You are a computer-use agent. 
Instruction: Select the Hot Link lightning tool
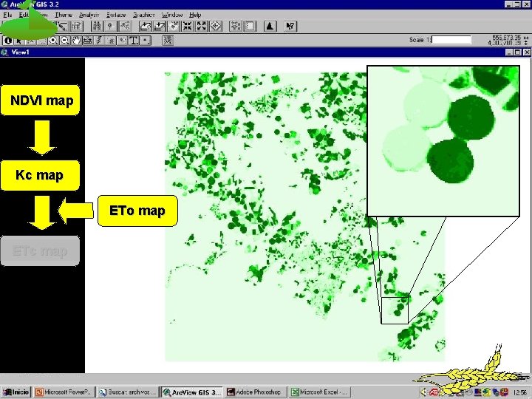click(100, 41)
